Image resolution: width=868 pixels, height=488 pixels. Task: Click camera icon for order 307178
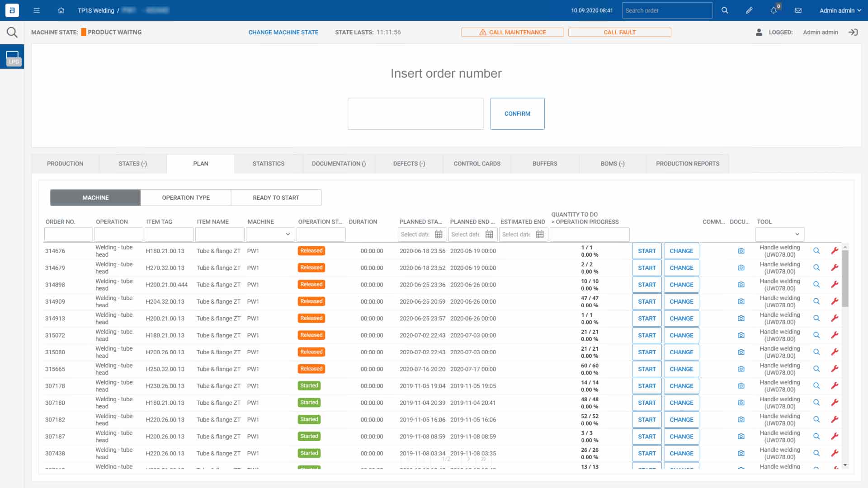pos(741,386)
